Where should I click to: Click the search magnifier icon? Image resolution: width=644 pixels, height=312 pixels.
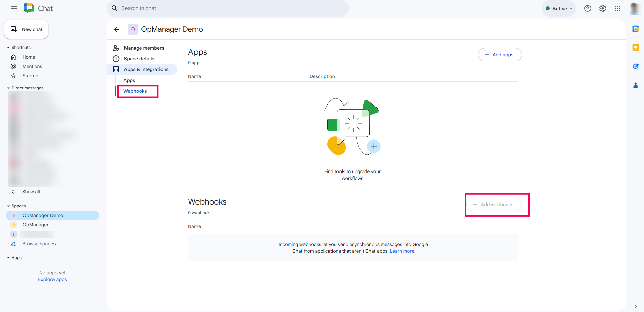(x=115, y=8)
